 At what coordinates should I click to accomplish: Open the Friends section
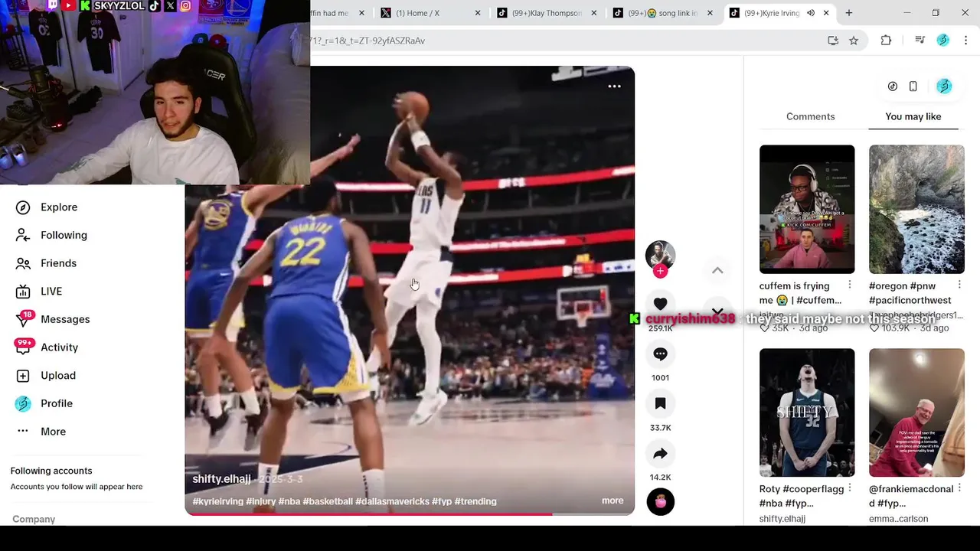click(x=46, y=263)
